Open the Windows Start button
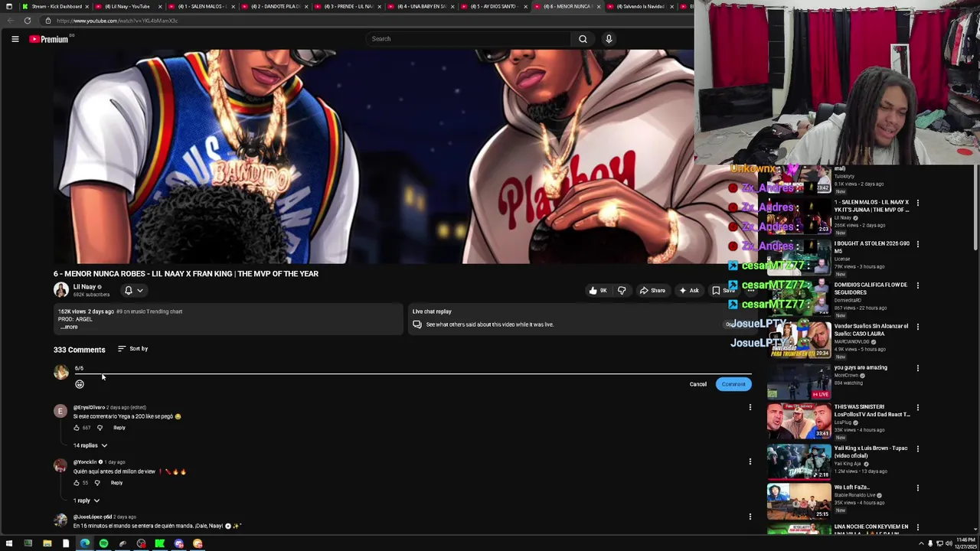Image resolution: width=980 pixels, height=551 pixels. tap(9, 544)
